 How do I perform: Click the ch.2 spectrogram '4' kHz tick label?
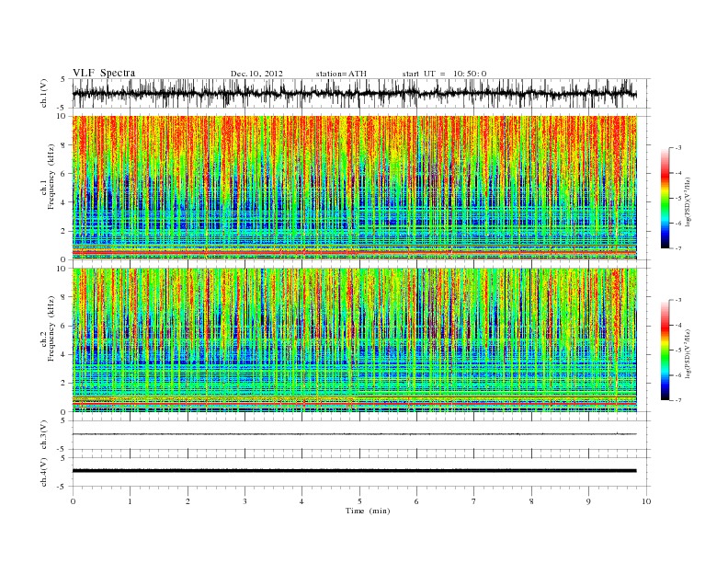tap(64, 355)
